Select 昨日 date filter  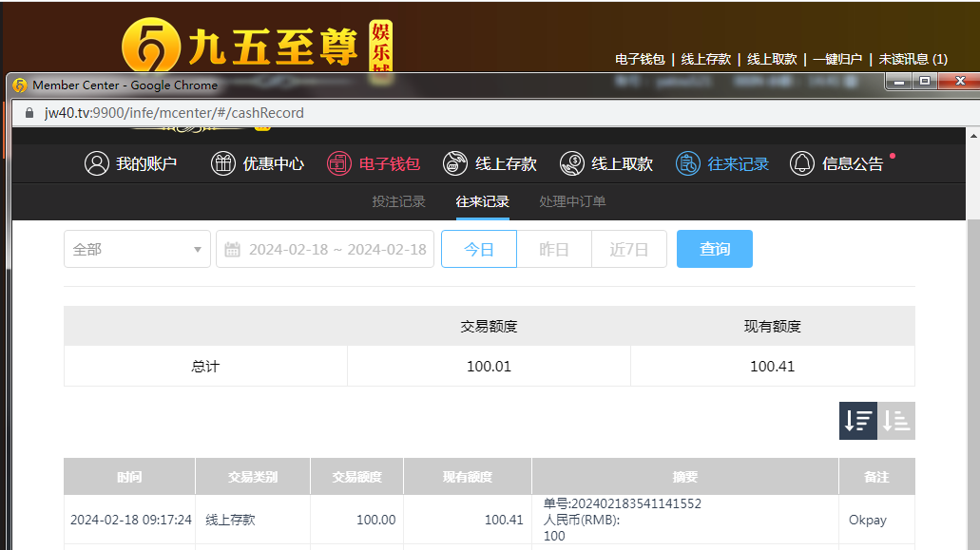(554, 249)
